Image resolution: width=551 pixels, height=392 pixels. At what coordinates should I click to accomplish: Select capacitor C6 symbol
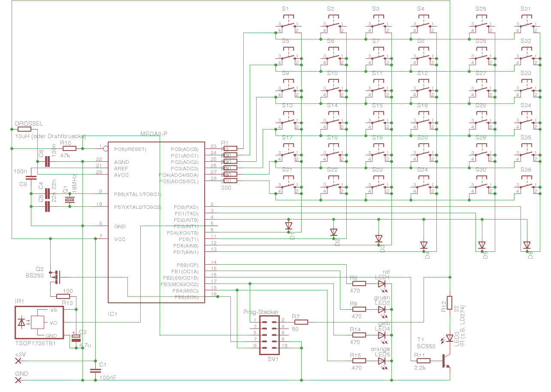pyautogui.click(x=47, y=161)
